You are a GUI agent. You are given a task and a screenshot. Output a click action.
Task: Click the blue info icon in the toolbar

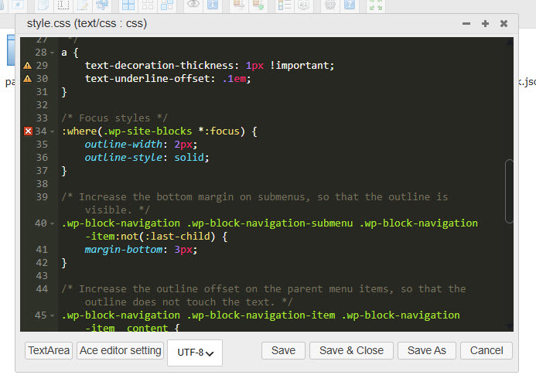tap(212, 5)
